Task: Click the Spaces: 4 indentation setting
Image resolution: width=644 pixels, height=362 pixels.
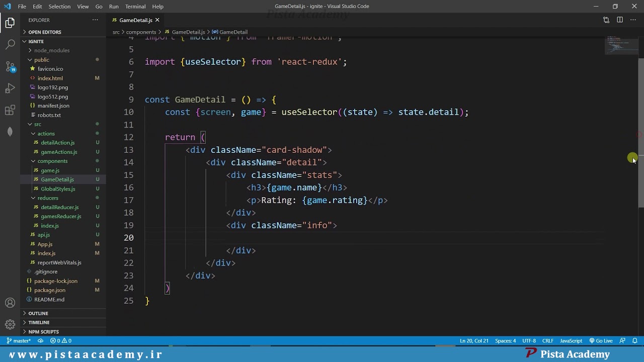Action: (x=505, y=341)
